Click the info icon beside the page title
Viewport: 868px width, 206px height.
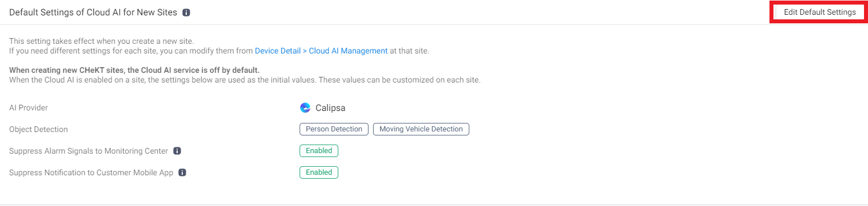click(186, 13)
